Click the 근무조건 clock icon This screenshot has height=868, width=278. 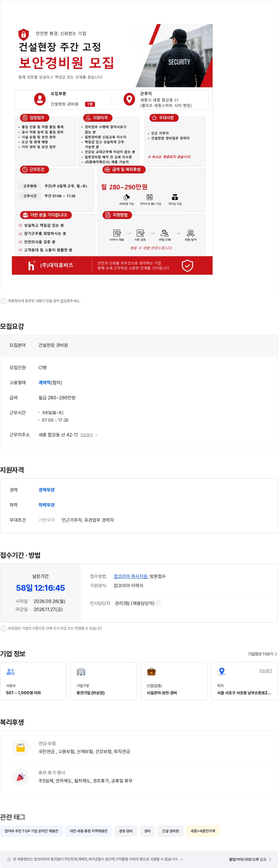25,169
